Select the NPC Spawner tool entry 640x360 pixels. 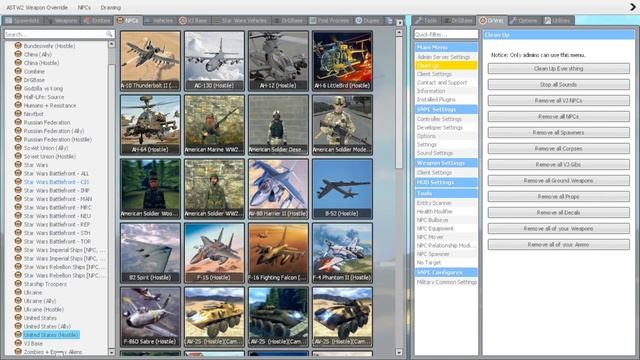pos(433,254)
